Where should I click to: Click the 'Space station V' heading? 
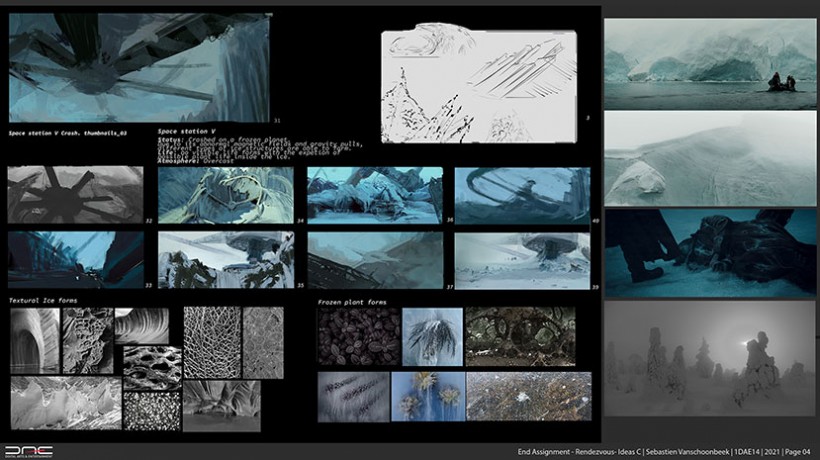186,131
